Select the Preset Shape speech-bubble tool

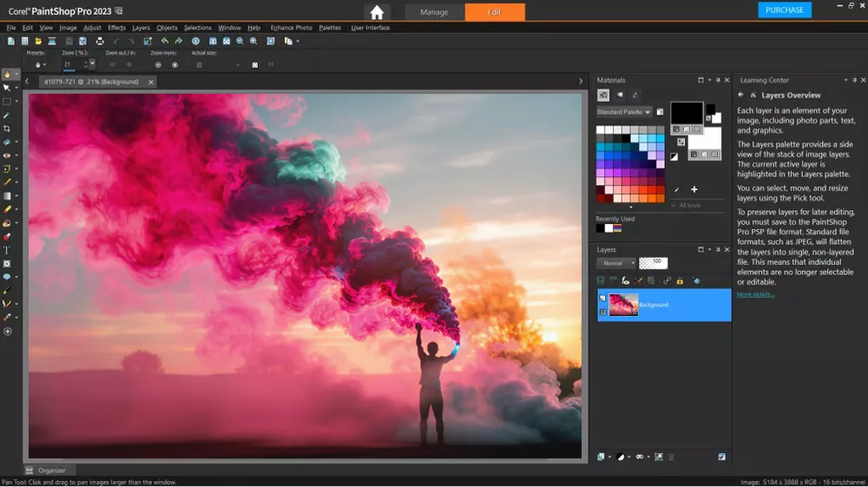pos(7,277)
